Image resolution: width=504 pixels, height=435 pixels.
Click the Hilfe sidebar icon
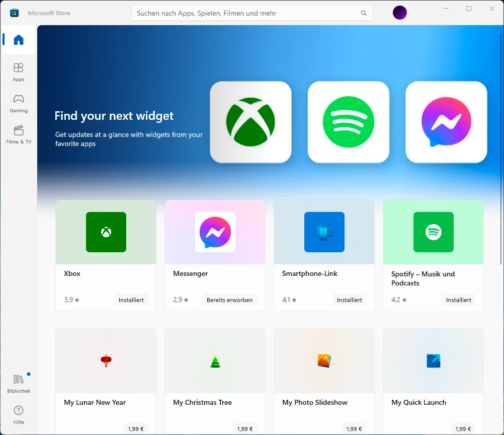(x=18, y=414)
